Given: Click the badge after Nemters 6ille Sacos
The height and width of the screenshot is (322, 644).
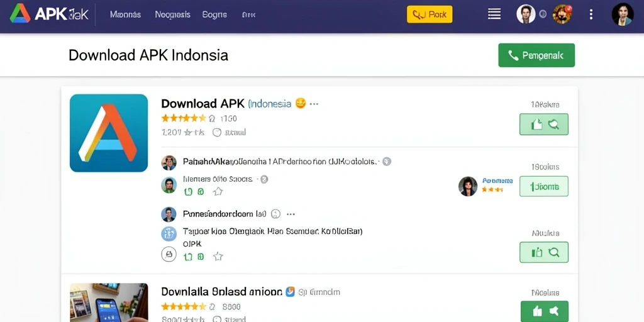Looking at the screenshot, I should coord(265,179).
